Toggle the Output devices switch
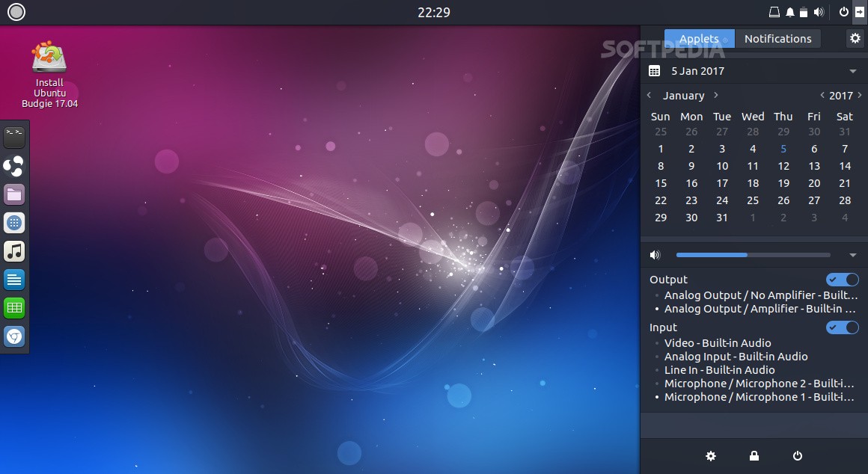 [842, 280]
